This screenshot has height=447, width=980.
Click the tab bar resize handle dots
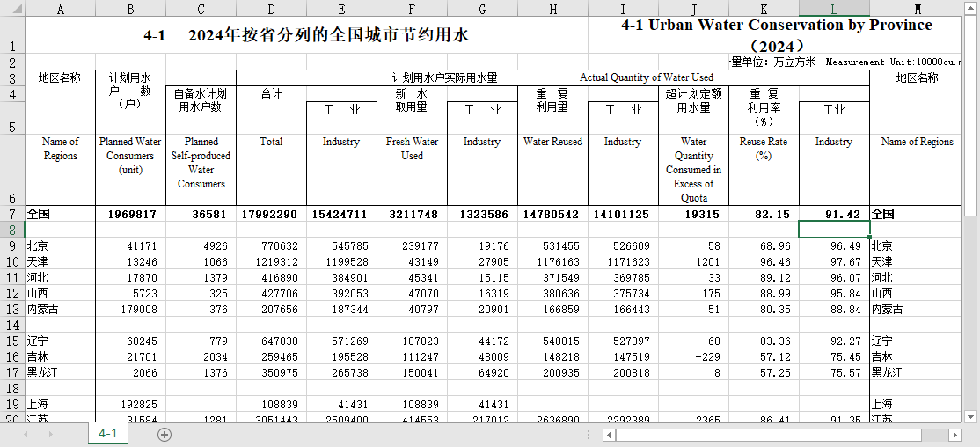(590, 435)
